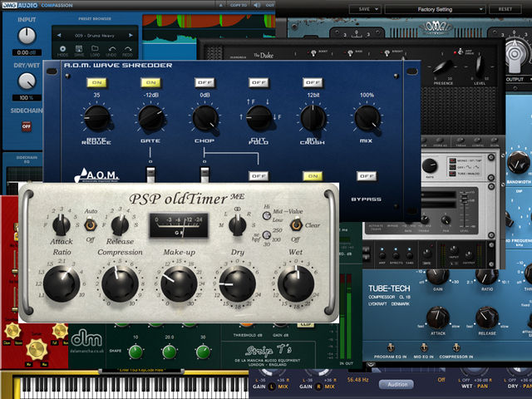This screenshot has width=532, height=399.
Task: Toggle the Chop OFF switch in Wave Shredder
Action: click(x=205, y=82)
